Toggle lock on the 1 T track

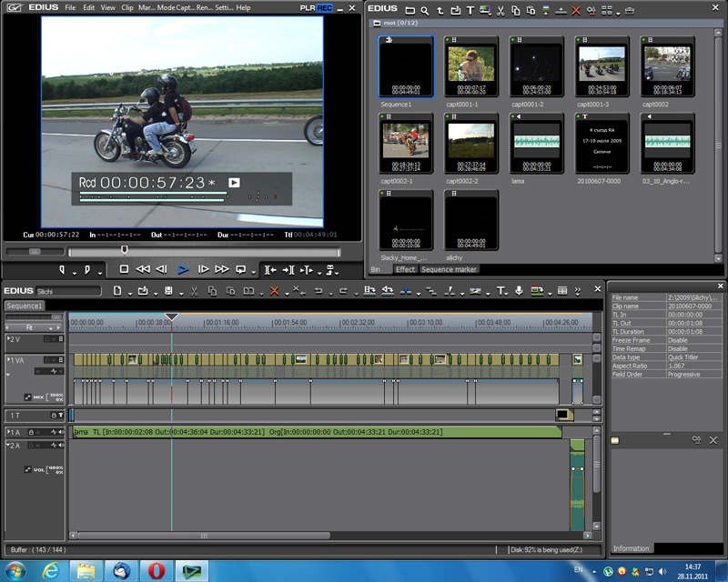54,416
